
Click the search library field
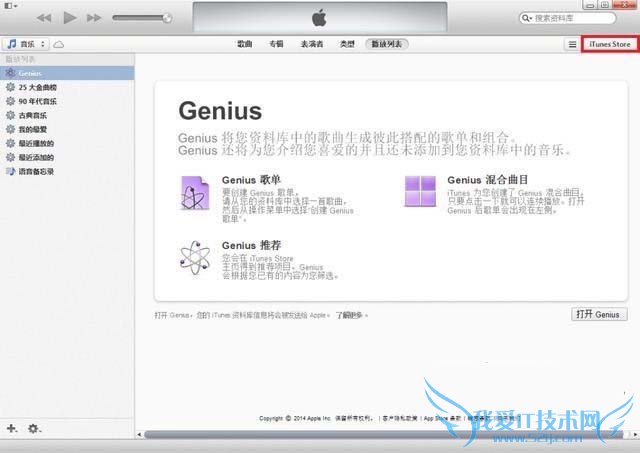[x=568, y=18]
